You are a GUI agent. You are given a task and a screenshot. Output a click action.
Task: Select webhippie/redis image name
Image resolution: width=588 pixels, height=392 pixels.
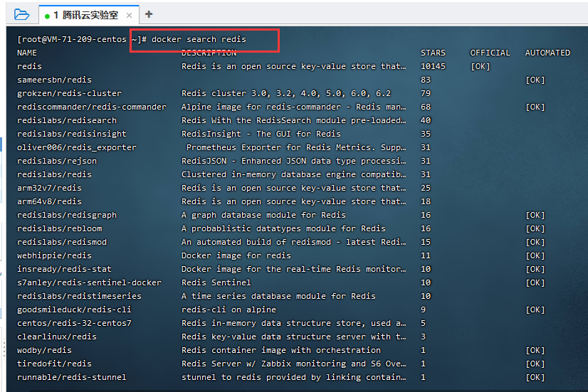coord(54,255)
